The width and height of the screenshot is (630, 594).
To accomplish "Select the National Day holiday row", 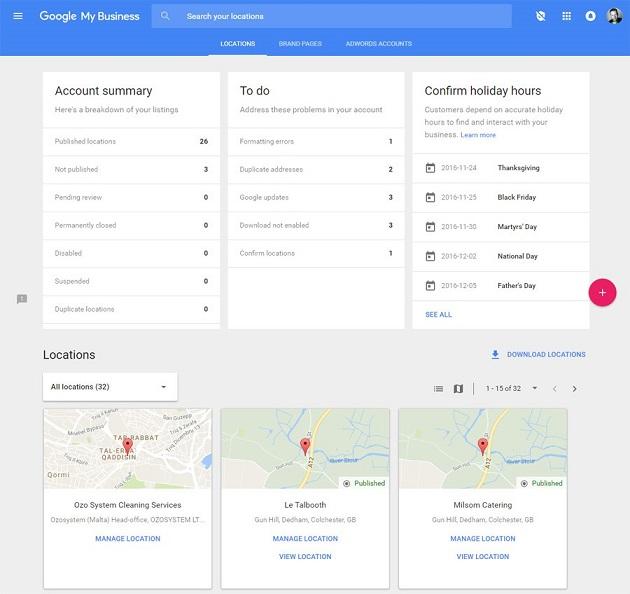I will (501, 256).
